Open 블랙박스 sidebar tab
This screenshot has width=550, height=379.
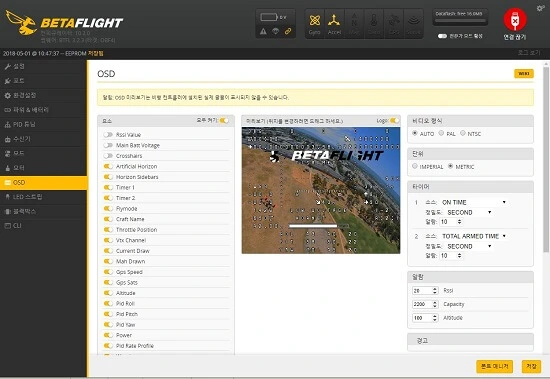(43, 212)
